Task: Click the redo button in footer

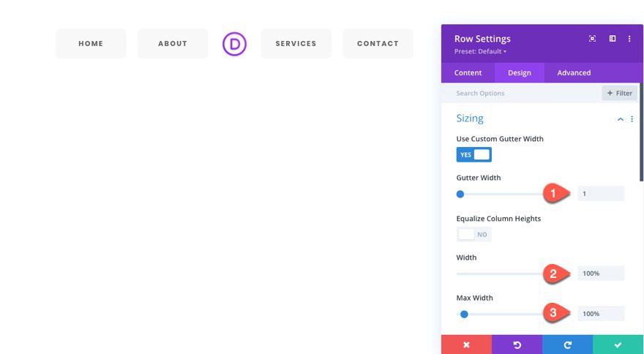Action: (x=568, y=344)
